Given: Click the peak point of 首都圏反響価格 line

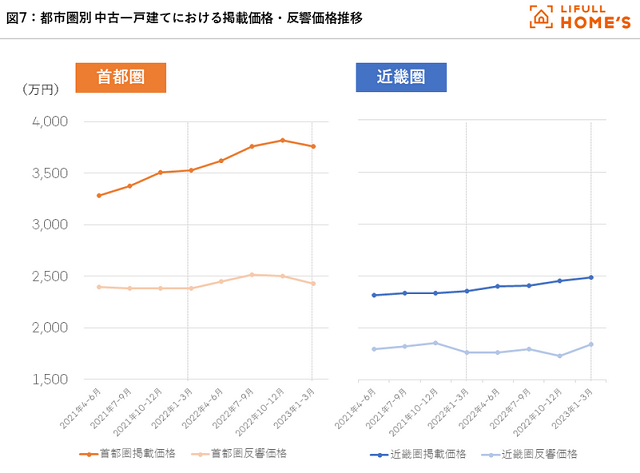Looking at the screenshot, I should (252, 274).
